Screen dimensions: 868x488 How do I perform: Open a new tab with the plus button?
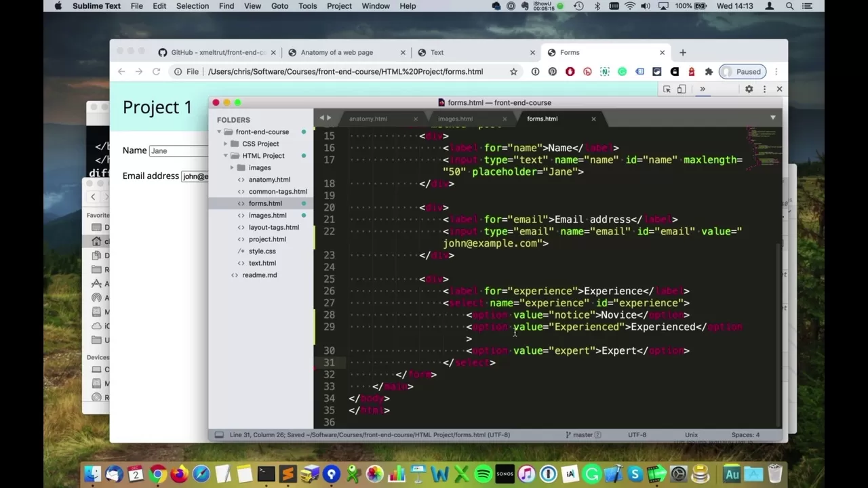[682, 52]
